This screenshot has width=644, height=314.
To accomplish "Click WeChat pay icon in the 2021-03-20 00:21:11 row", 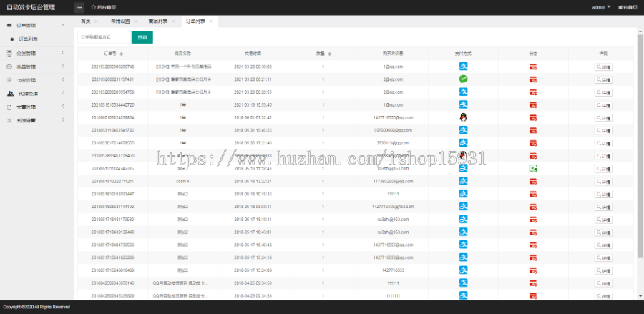I will click(463, 79).
